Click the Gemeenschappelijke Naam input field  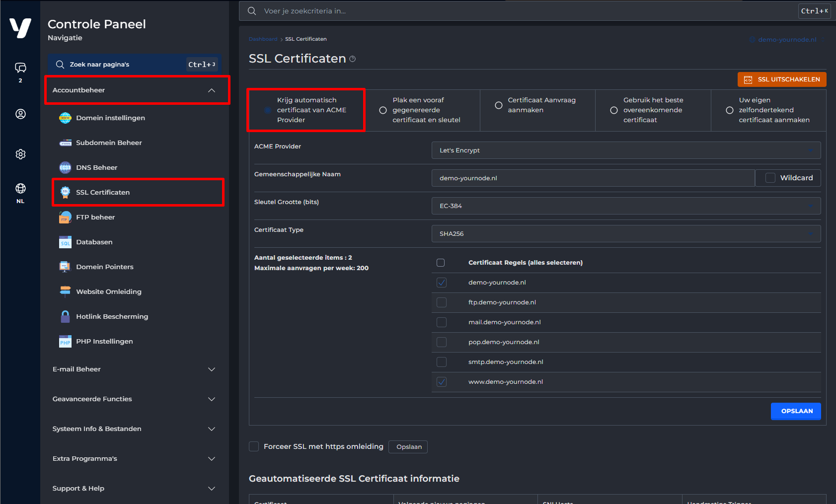pos(593,178)
